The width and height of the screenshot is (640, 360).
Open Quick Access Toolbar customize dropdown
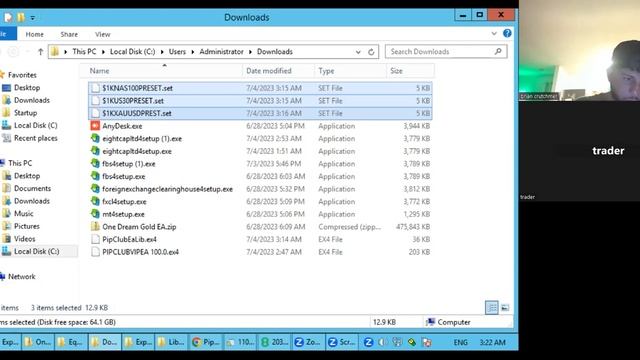point(32,18)
